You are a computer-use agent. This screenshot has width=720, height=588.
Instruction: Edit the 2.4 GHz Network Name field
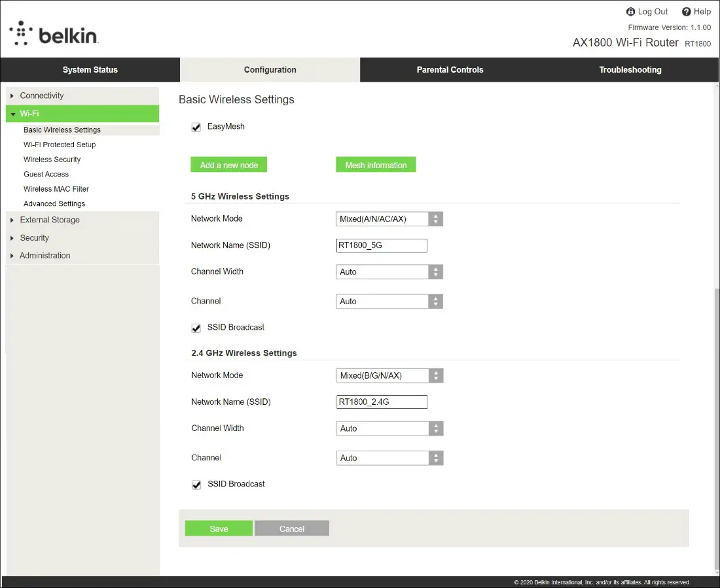coord(382,402)
